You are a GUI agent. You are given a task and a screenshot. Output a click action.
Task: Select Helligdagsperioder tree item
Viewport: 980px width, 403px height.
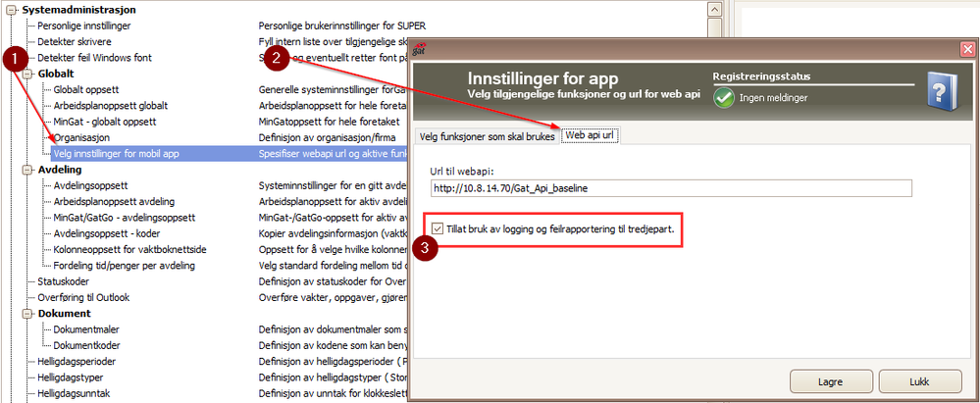(x=77, y=361)
